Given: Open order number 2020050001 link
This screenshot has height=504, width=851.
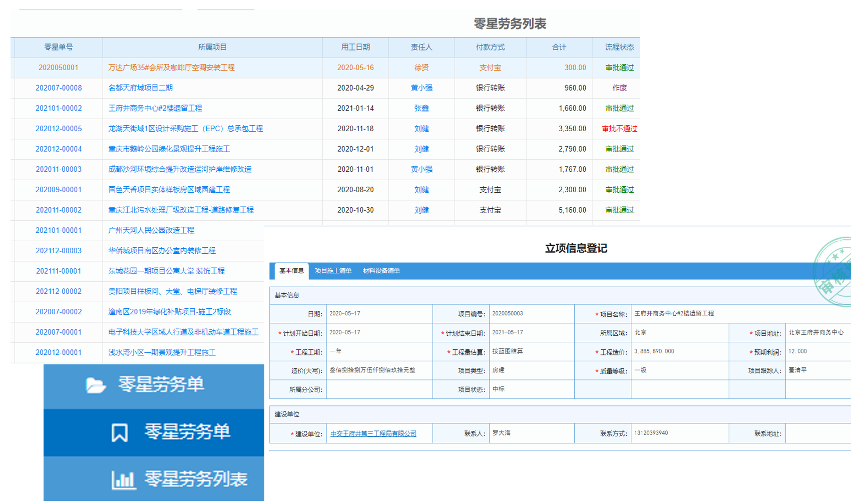Looking at the screenshot, I should (x=59, y=68).
